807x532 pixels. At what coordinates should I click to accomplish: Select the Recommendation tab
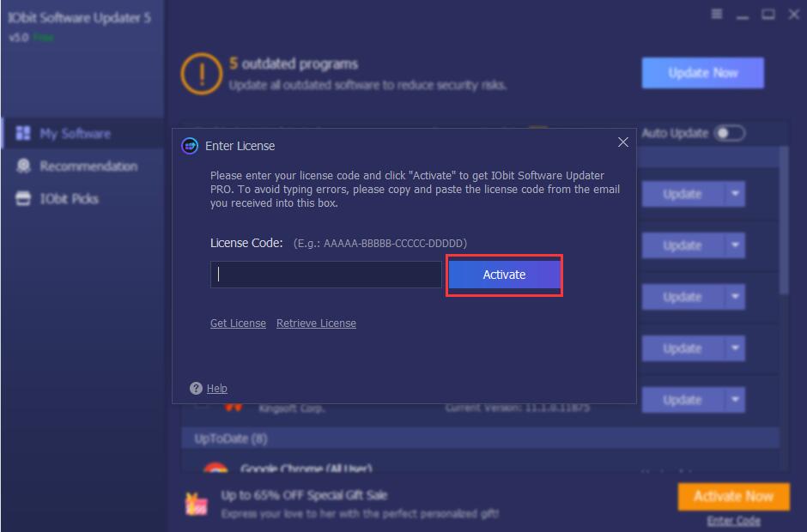88,166
